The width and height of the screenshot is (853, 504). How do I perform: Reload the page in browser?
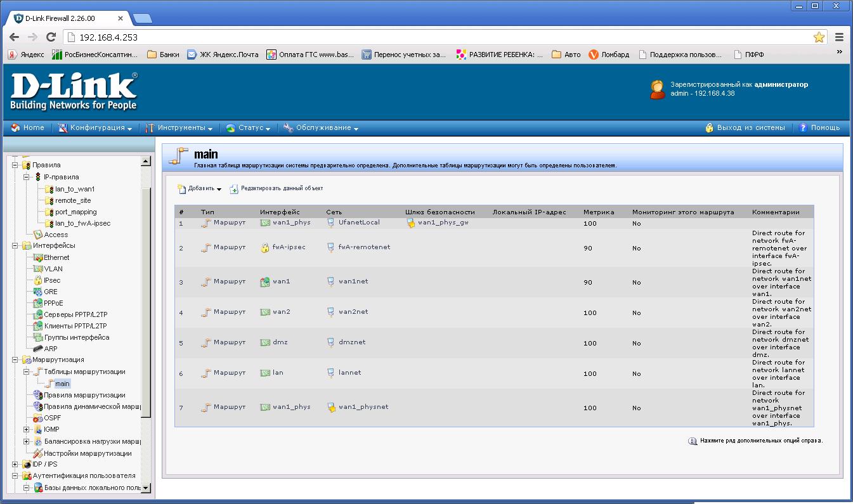tap(51, 37)
